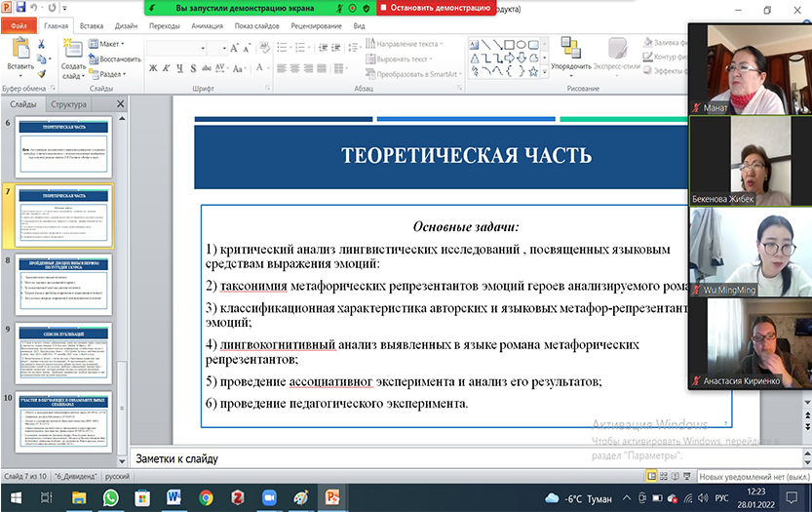Click the Create slide (Создать слайд) icon
812x512 pixels.
click(72, 49)
